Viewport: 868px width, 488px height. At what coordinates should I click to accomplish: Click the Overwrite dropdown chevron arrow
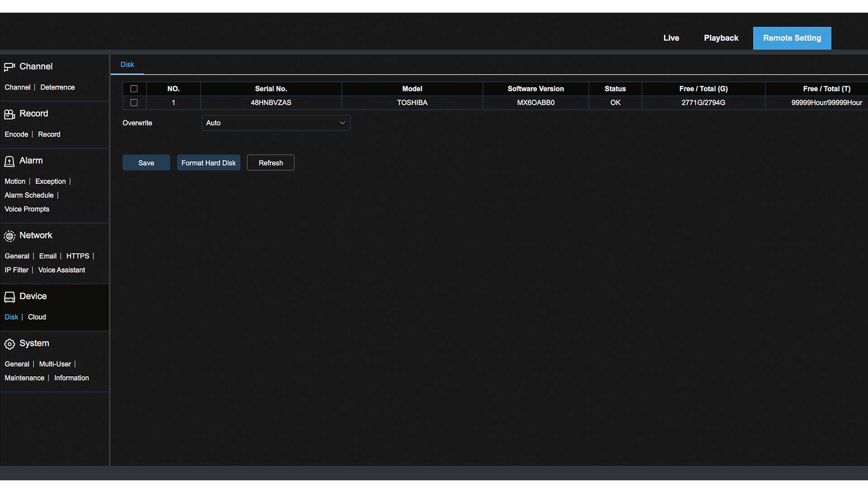[342, 123]
